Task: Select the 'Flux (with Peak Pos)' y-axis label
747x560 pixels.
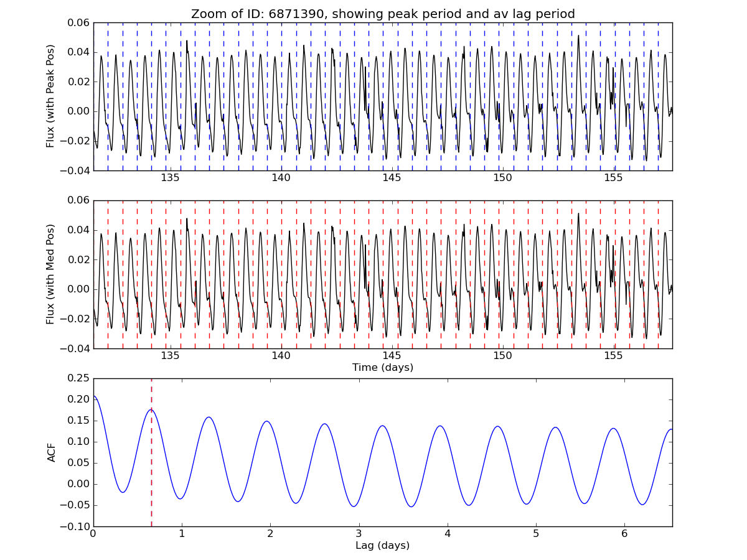Action: (51, 96)
